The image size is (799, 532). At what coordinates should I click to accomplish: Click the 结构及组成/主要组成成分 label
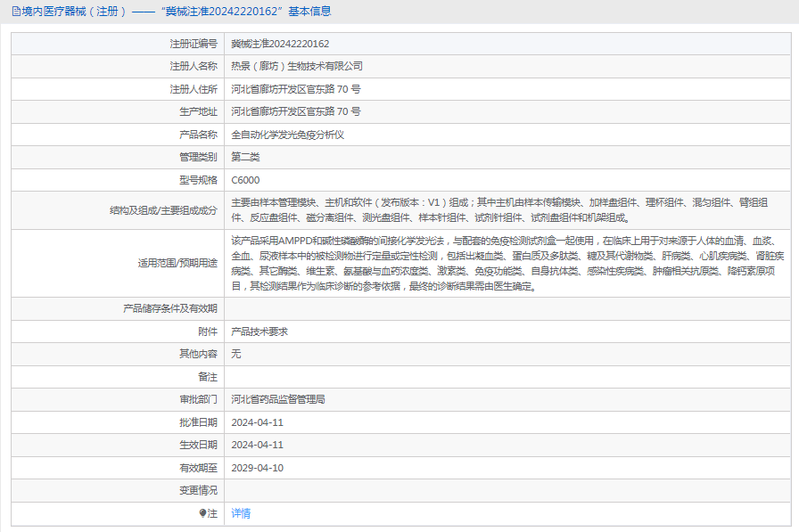point(163,210)
